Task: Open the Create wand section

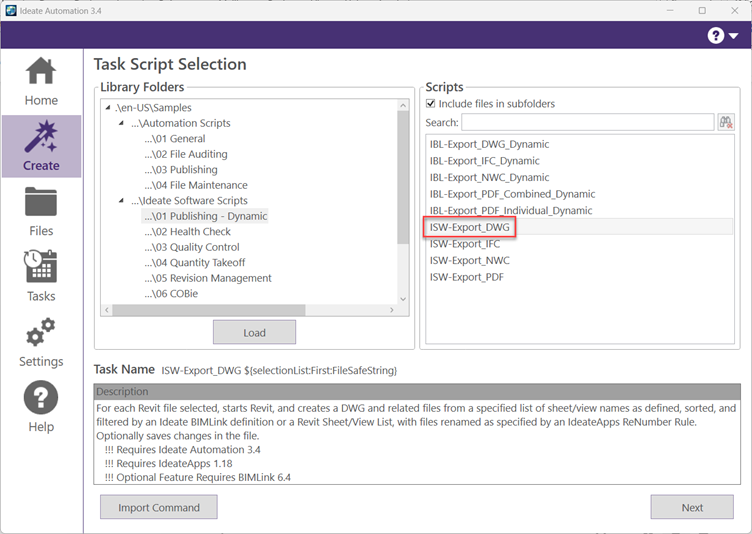Action: point(41,146)
